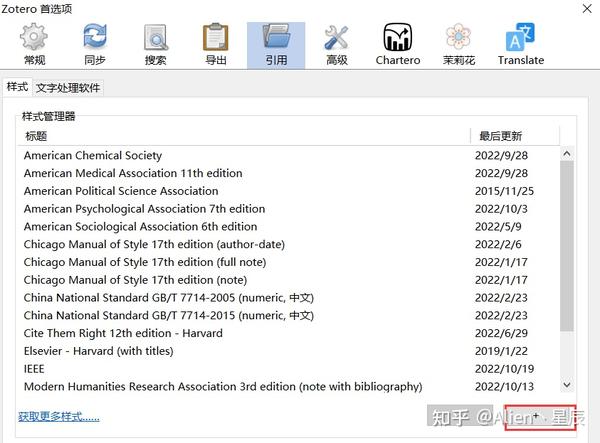Open the 同步 (Sync) preferences pane
The image size is (600, 443).
(95, 45)
